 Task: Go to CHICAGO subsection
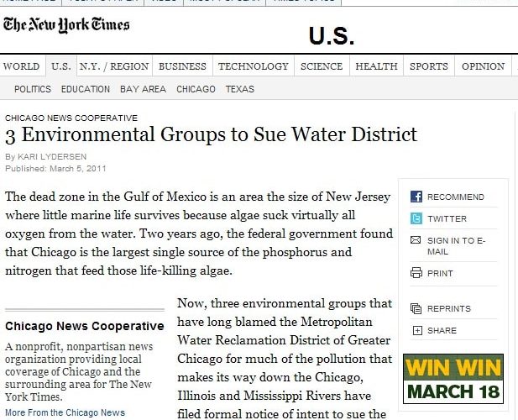196,89
